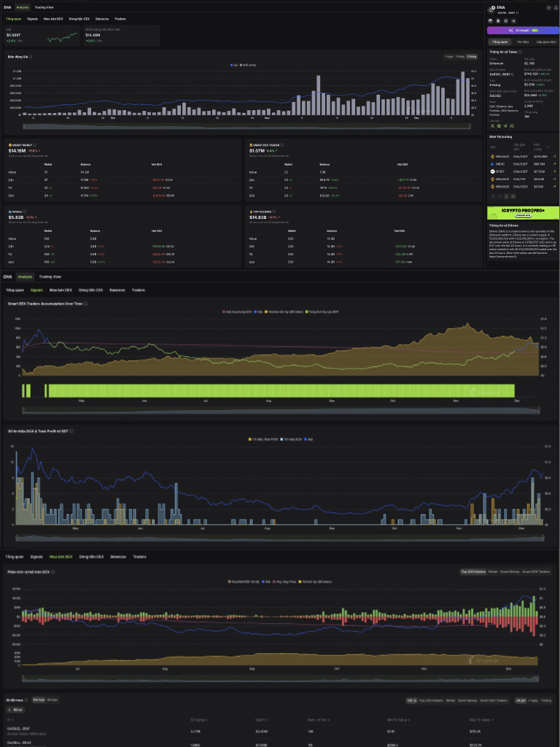The height and width of the screenshot is (747, 560).
Task: Click info icon next to SMART MONEY title
Action: click(x=34, y=144)
